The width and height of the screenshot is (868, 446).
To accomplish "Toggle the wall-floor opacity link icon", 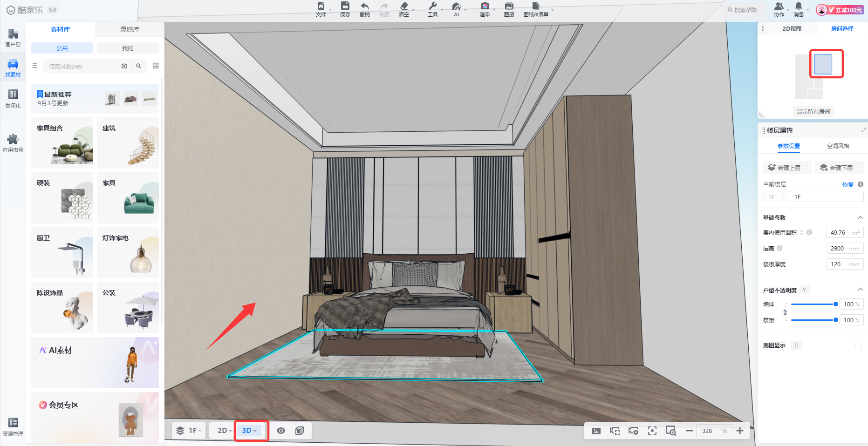I will [x=785, y=312].
